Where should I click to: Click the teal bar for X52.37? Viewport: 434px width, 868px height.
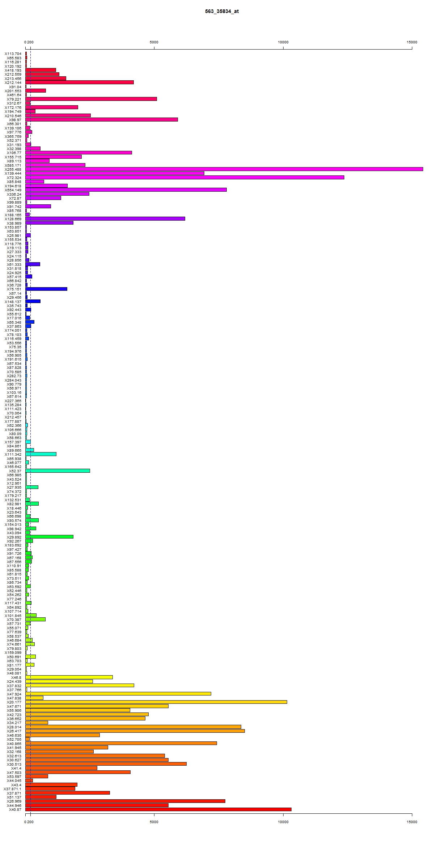tap(58, 471)
